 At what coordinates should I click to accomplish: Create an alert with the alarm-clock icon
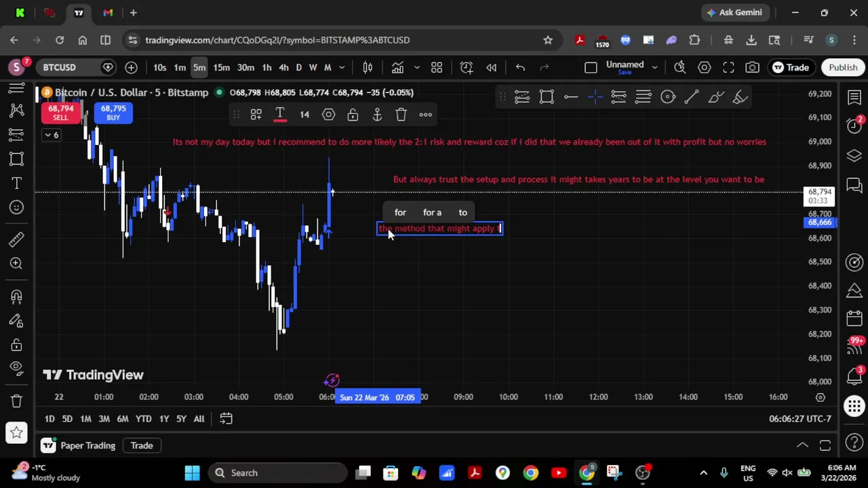[x=467, y=67]
